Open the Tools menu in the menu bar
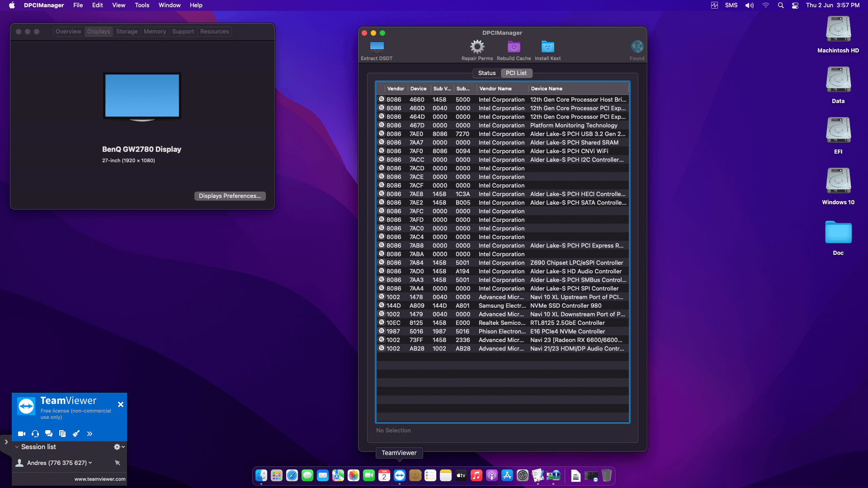Screen dimensions: 868x488 click(142, 5)
